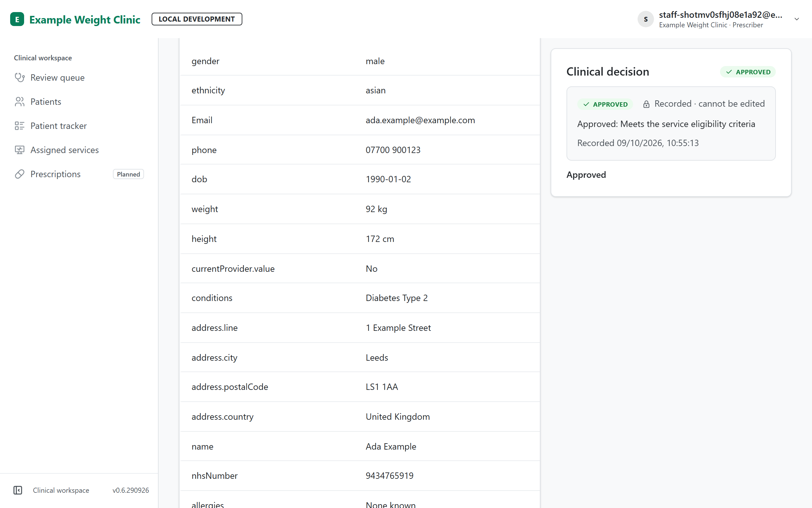Click the pill icon beside Prescriptions
Screen dimensions: 812x508
(x=19, y=174)
